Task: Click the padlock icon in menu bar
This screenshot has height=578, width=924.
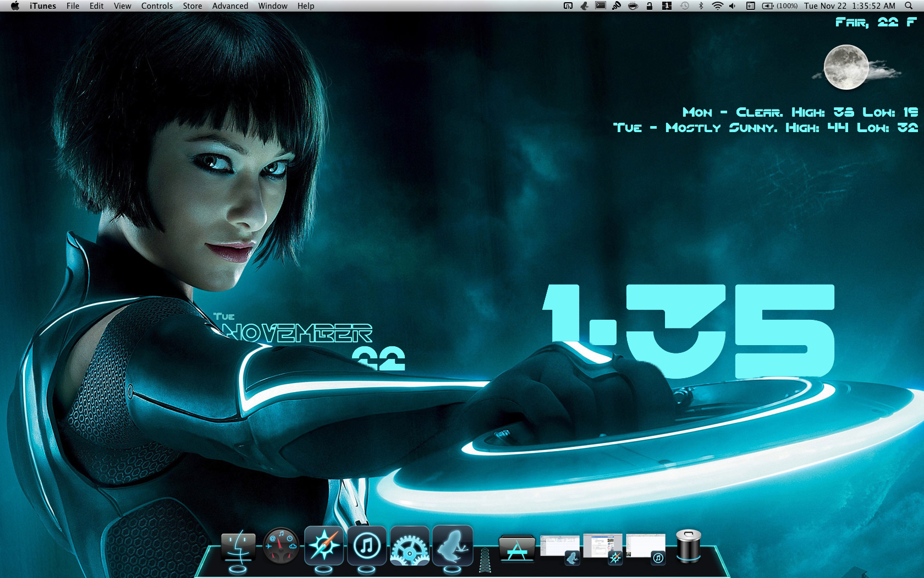Action: [650, 6]
